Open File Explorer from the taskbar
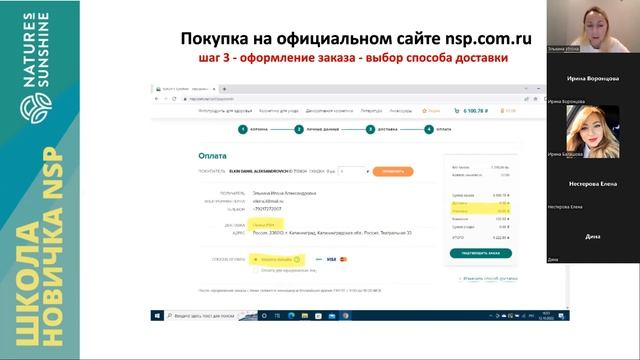The image size is (640, 360). tap(305, 316)
